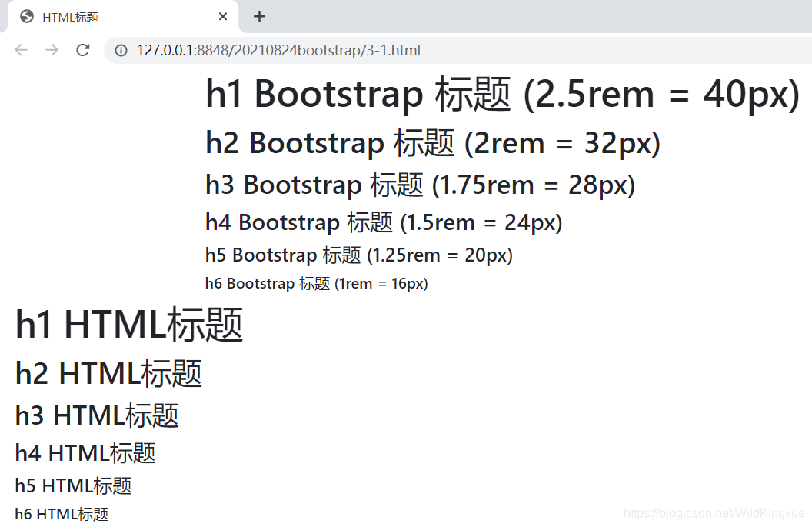The height and width of the screenshot is (527, 812).
Task: Click the h4 HTML标题 heading
Action: [85, 453]
